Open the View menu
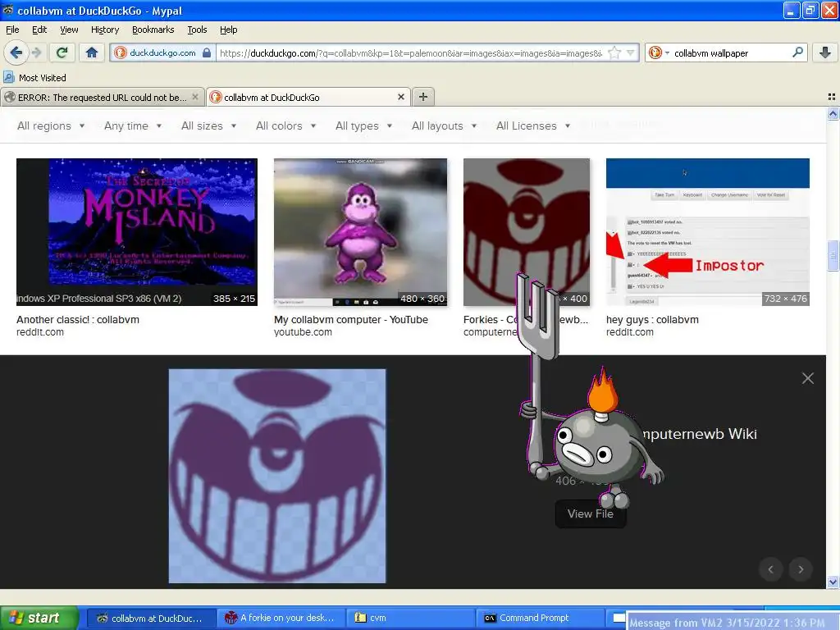This screenshot has width=840, height=630. point(69,30)
